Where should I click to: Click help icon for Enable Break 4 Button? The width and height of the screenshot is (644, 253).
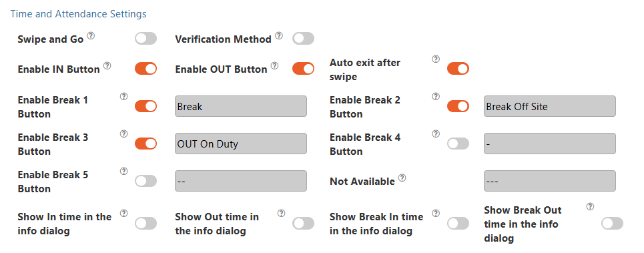coord(436,134)
